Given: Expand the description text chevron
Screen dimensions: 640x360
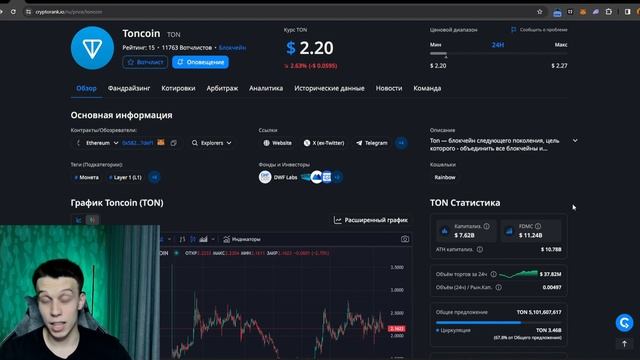Looking at the screenshot, I should [x=575, y=140].
